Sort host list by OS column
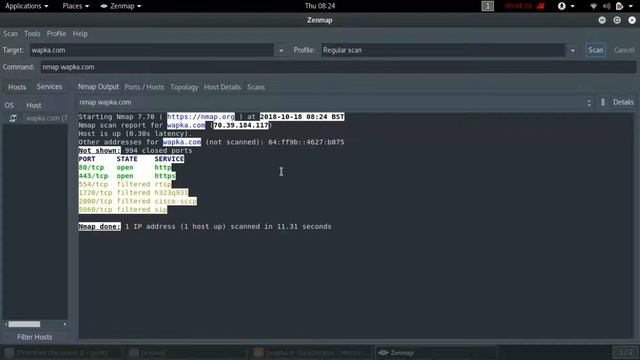Image resolution: width=640 pixels, height=360 pixels. (x=9, y=105)
